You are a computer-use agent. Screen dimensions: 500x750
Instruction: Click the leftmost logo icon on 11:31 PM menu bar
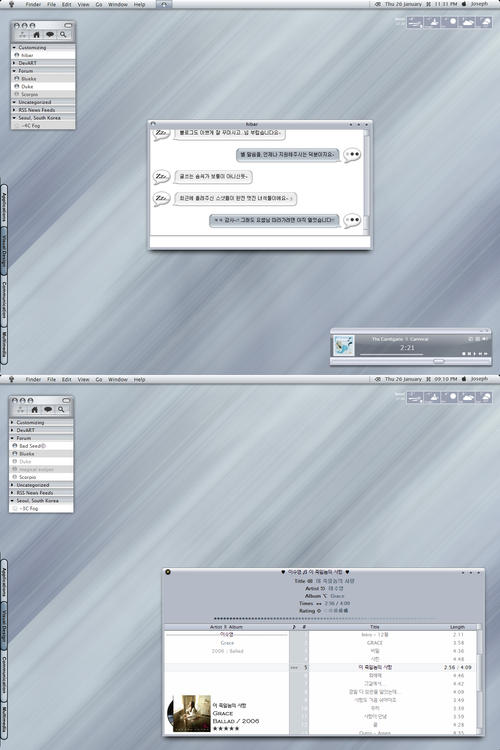point(11,4)
